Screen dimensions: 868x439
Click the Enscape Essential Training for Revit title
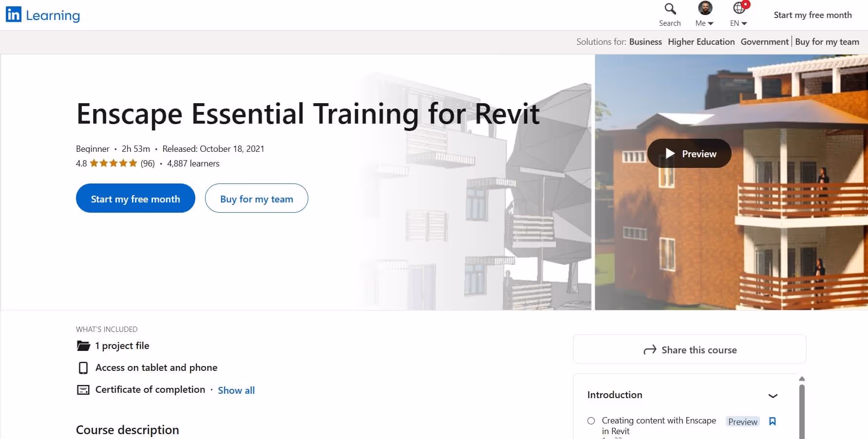[x=308, y=114]
